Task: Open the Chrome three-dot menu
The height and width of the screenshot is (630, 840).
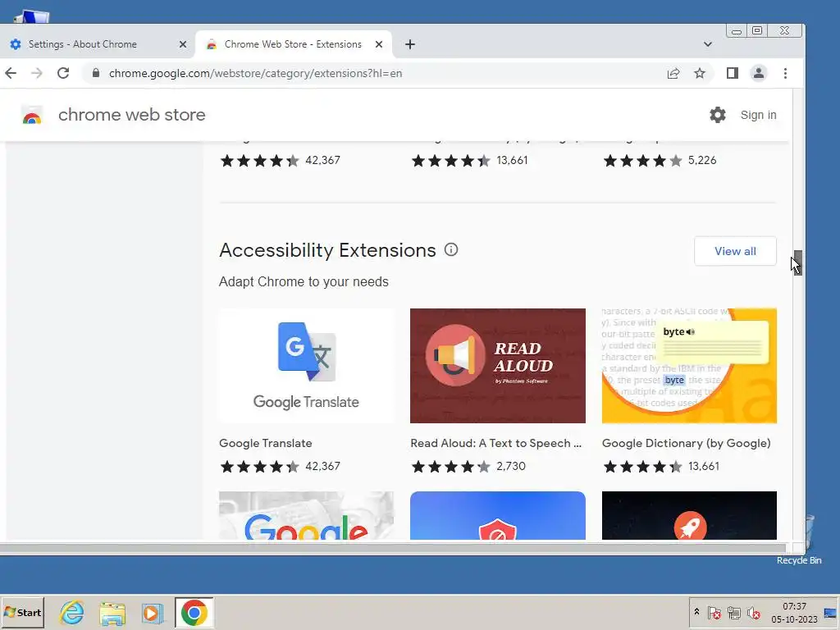Action: 785,73
